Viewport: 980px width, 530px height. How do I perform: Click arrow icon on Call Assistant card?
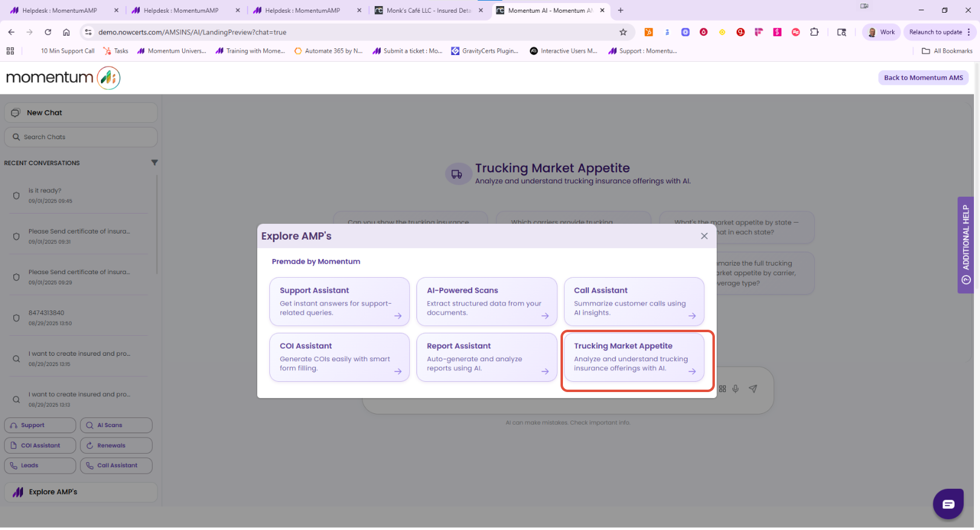pos(692,316)
